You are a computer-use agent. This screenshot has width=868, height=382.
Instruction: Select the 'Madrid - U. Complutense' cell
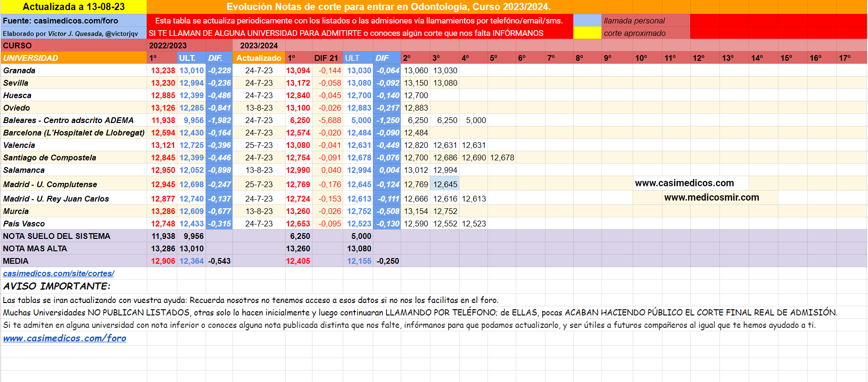pos(74,184)
